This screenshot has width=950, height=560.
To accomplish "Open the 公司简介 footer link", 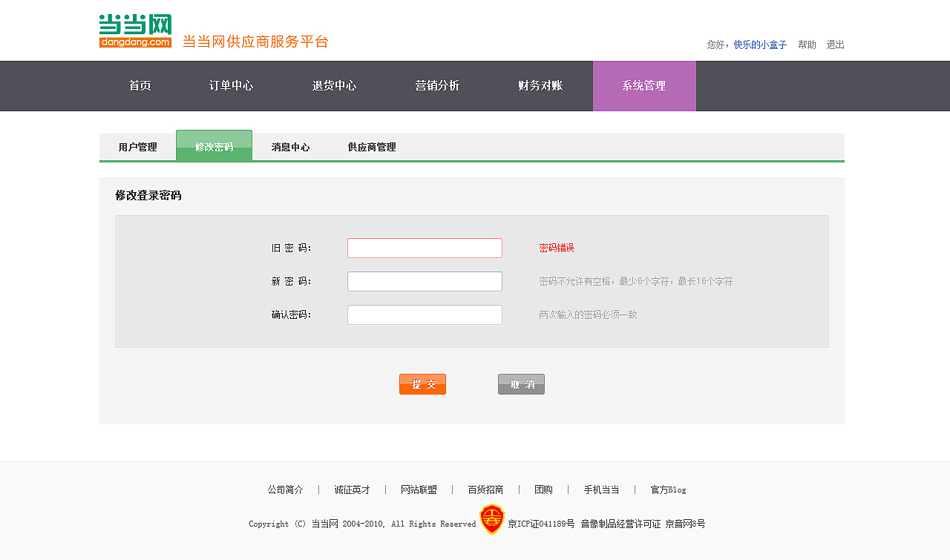I will 286,490.
